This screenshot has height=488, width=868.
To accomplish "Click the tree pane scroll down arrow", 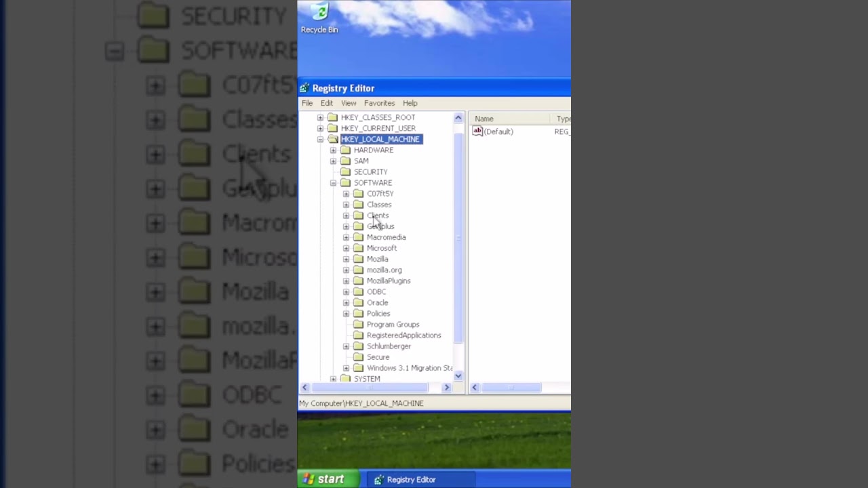I will (x=458, y=376).
